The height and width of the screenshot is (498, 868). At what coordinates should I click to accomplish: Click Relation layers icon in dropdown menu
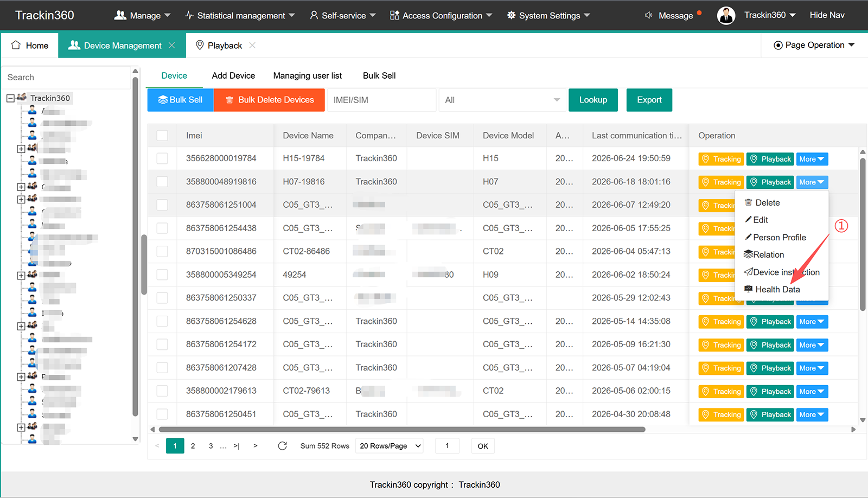coord(748,254)
